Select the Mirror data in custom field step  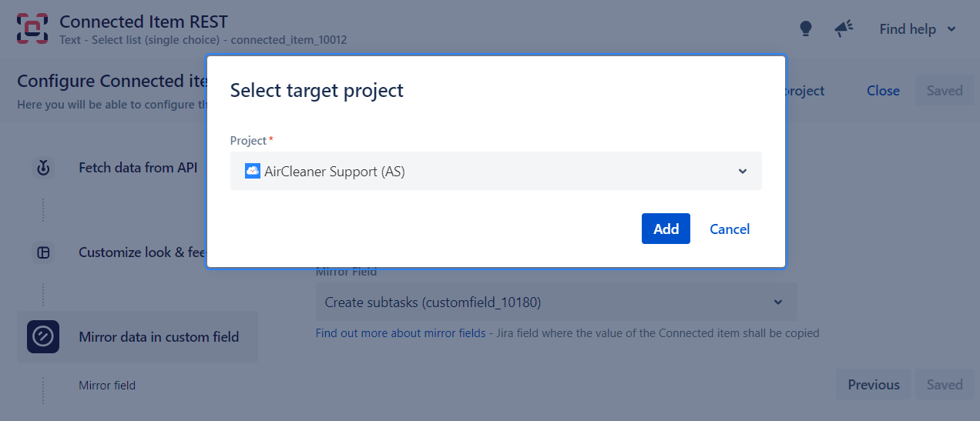coord(159,337)
